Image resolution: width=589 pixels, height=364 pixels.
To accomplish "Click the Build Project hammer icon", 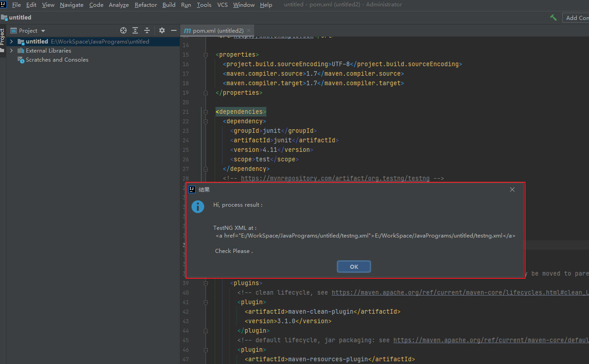I will tap(553, 17).
